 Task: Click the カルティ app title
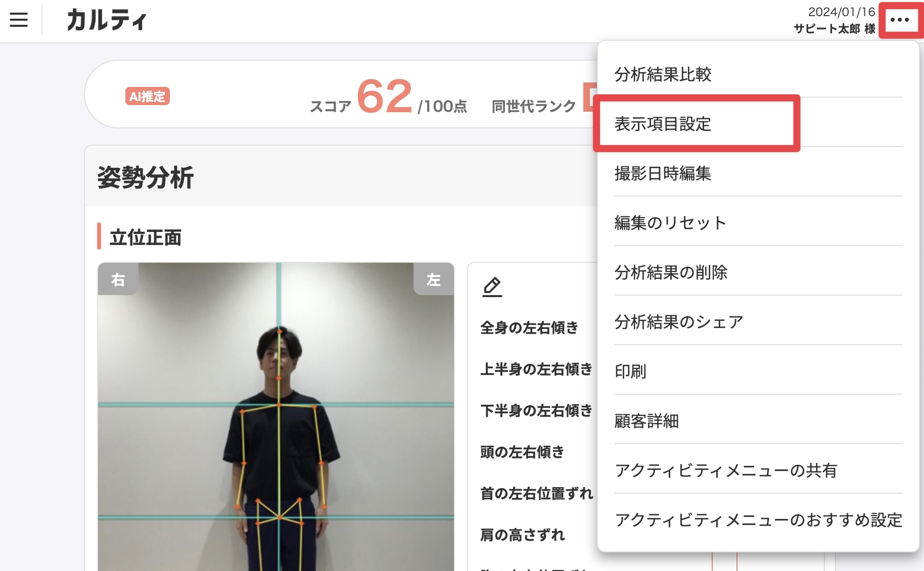point(107,20)
